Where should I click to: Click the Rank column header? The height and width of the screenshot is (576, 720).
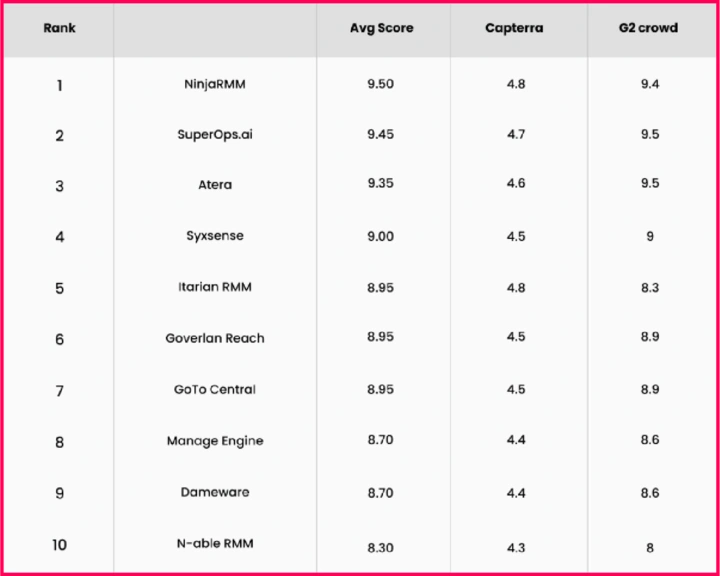point(59,28)
